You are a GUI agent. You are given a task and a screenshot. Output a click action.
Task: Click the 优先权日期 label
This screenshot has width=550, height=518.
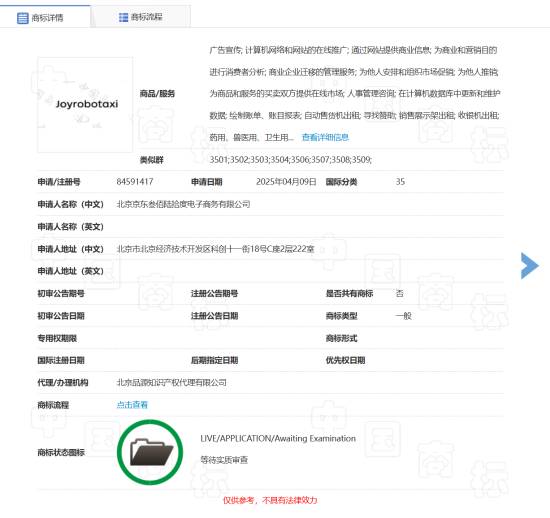coord(346,360)
